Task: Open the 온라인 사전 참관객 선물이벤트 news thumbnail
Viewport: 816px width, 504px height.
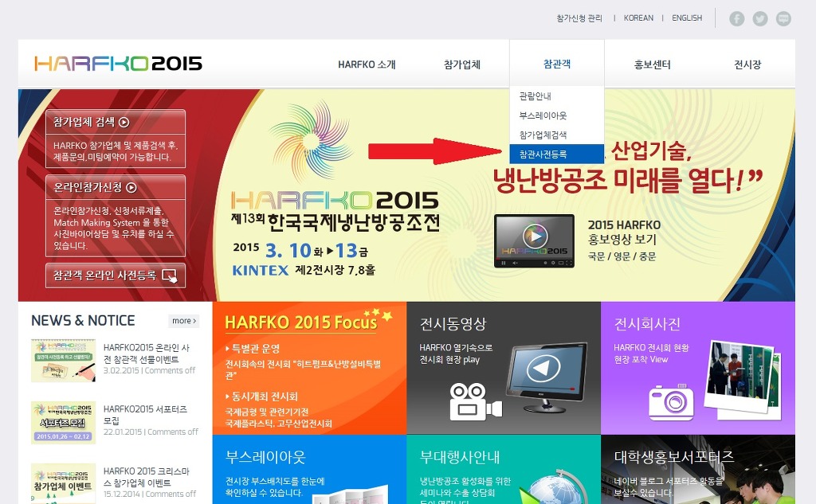Action: click(63, 361)
